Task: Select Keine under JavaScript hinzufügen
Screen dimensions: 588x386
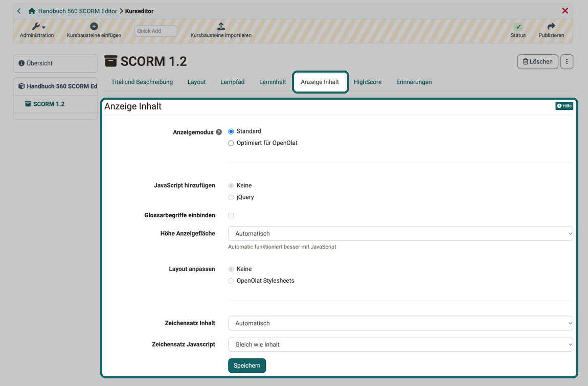Action: pos(231,186)
